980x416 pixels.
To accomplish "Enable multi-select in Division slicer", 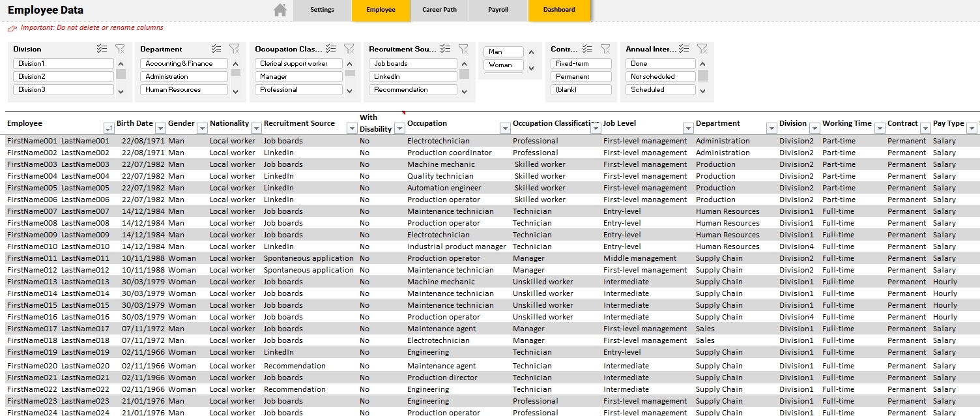I will tap(102, 49).
